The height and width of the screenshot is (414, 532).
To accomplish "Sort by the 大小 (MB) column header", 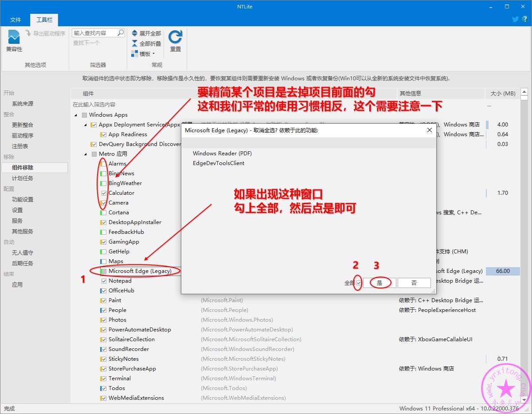I will click(x=503, y=94).
